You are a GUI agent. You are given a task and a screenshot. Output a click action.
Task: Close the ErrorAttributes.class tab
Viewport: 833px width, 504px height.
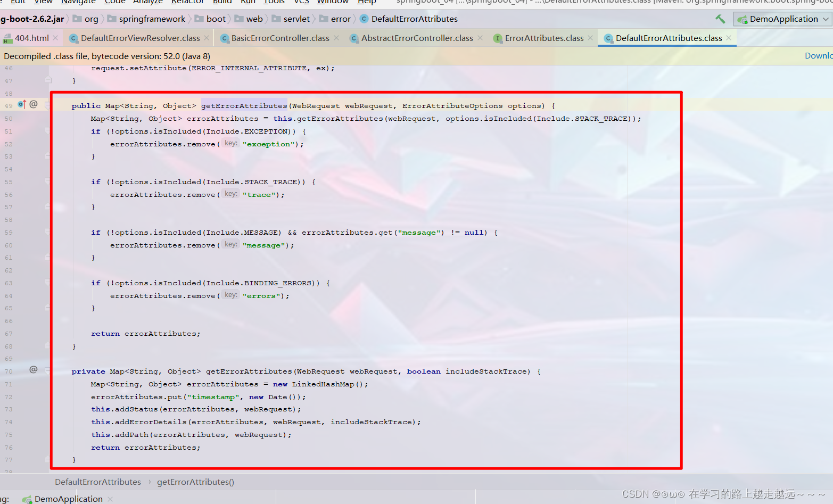[x=590, y=38]
